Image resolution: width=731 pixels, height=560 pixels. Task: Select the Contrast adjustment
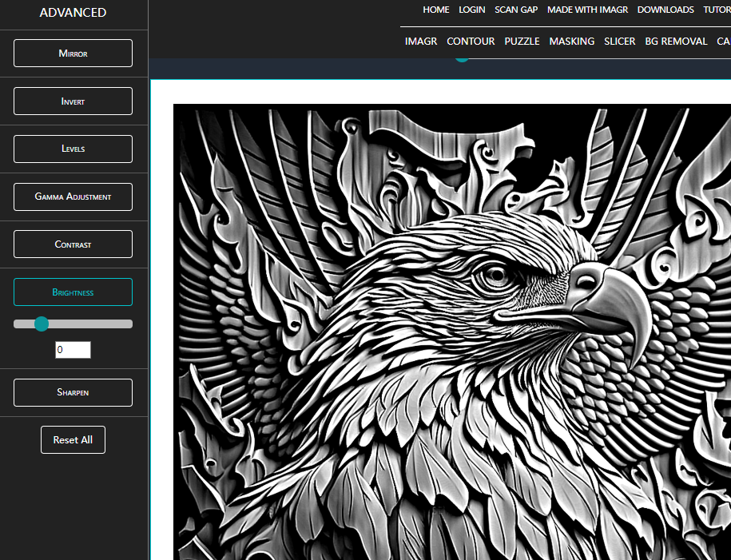73,244
